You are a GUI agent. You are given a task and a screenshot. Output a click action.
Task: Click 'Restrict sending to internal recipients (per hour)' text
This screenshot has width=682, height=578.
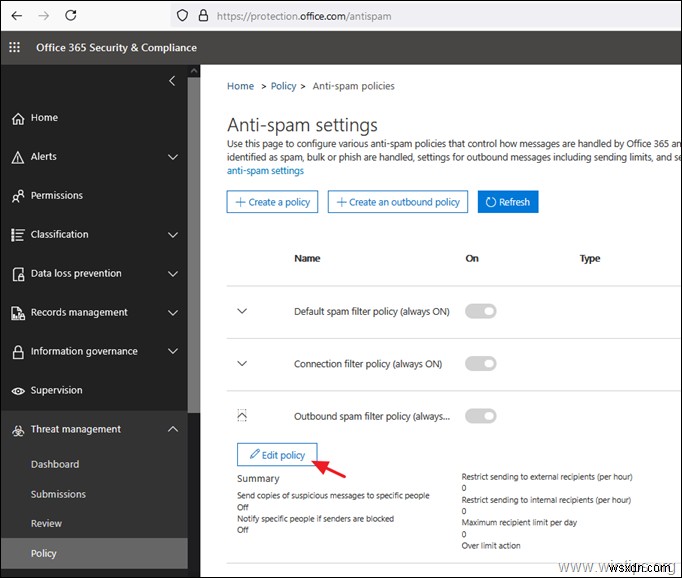[x=546, y=500]
